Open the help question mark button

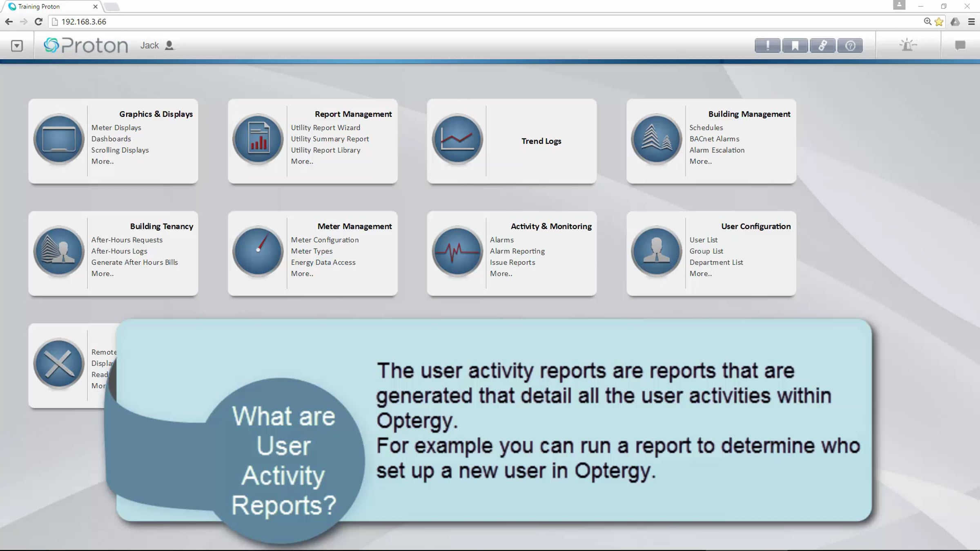click(850, 45)
